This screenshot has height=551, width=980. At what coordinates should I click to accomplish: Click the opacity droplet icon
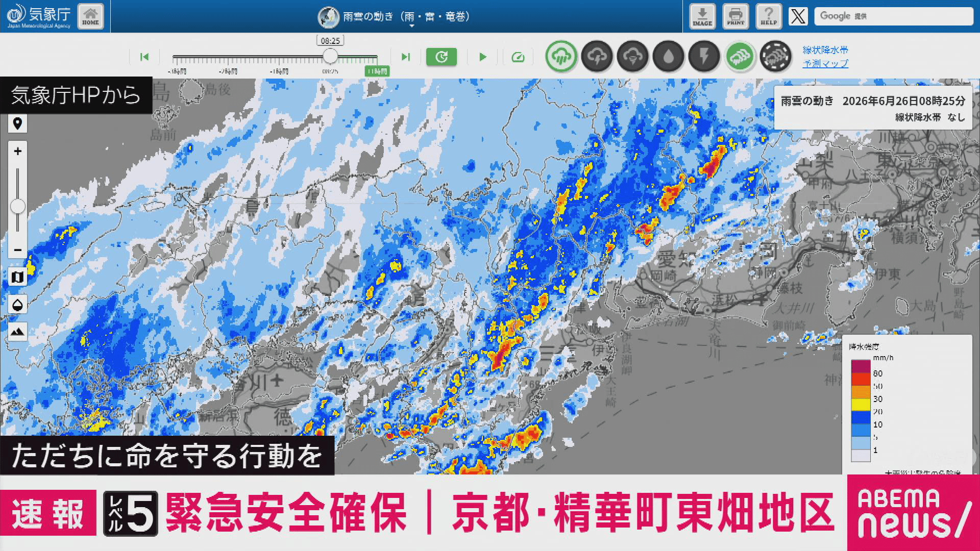click(x=17, y=305)
